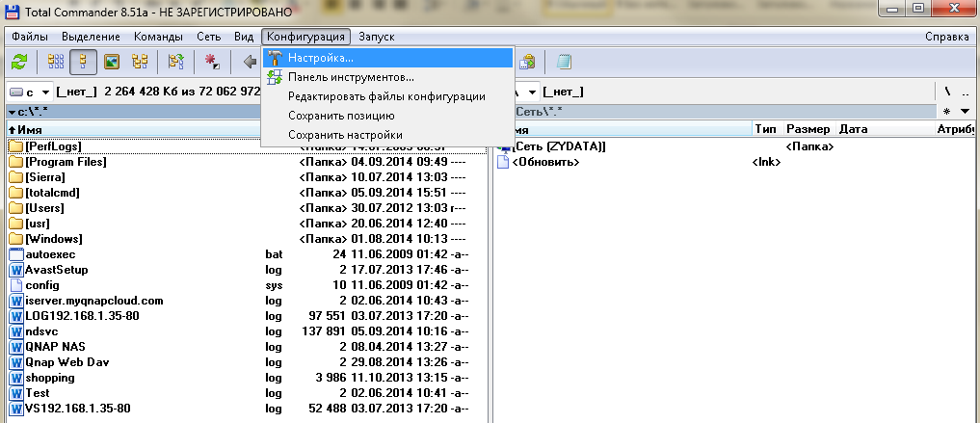The height and width of the screenshot is (423, 980).
Task: Open the Команды menu
Action: 158,37
